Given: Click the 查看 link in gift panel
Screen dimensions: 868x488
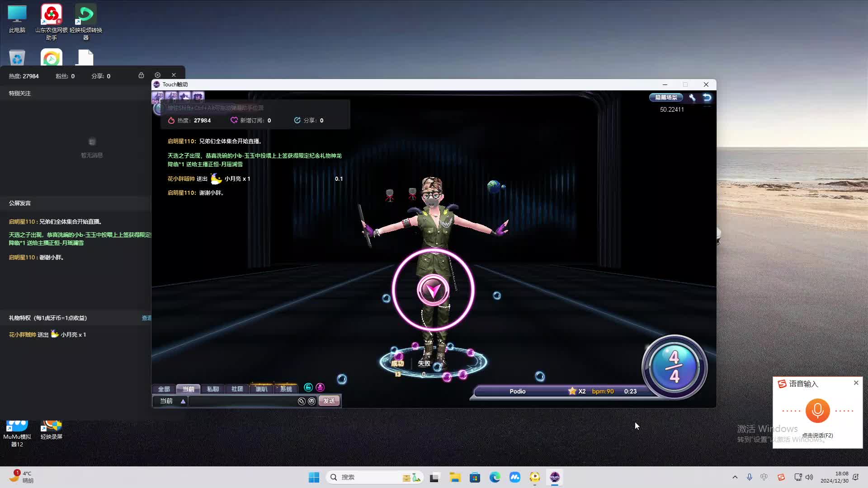Looking at the screenshot, I should [x=146, y=318].
